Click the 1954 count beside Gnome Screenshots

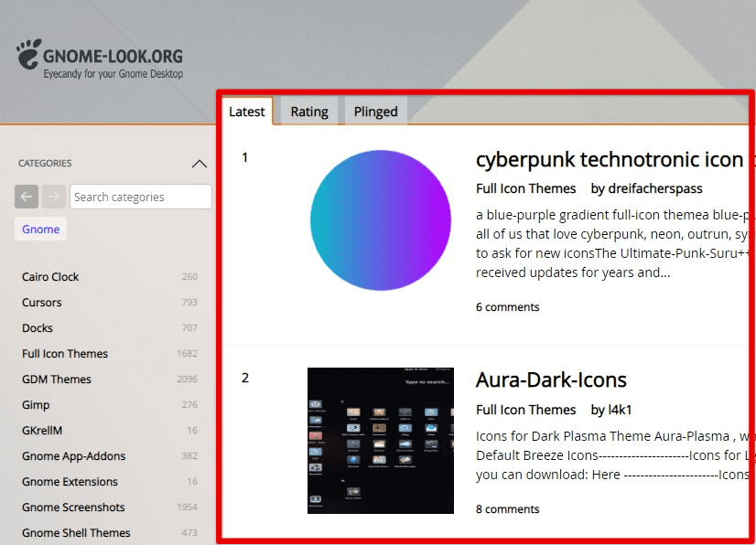tap(187, 507)
